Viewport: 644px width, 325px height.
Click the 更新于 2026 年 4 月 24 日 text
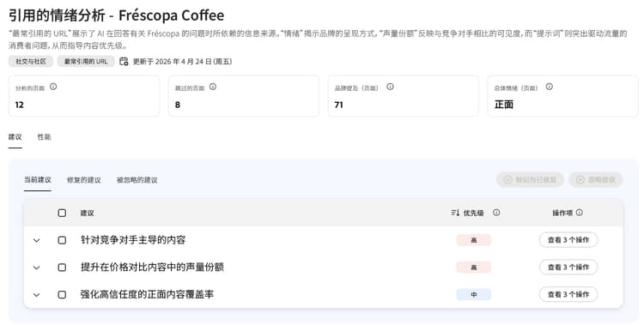(182, 62)
